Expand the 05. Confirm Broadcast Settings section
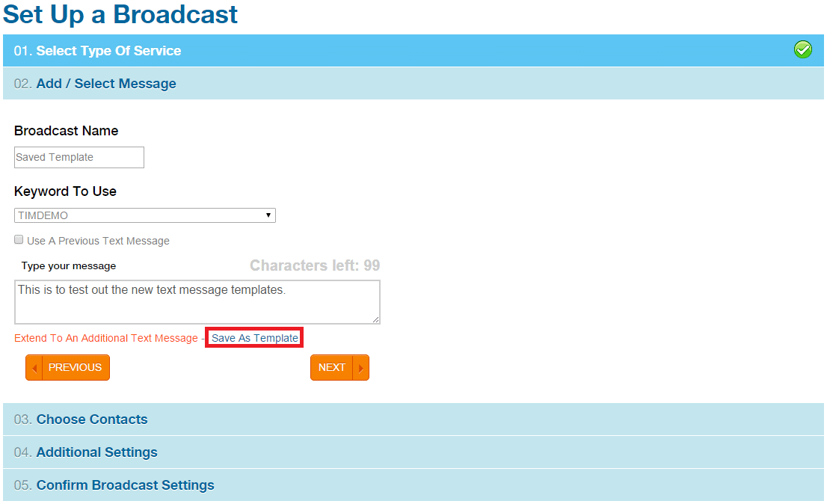 413,485
